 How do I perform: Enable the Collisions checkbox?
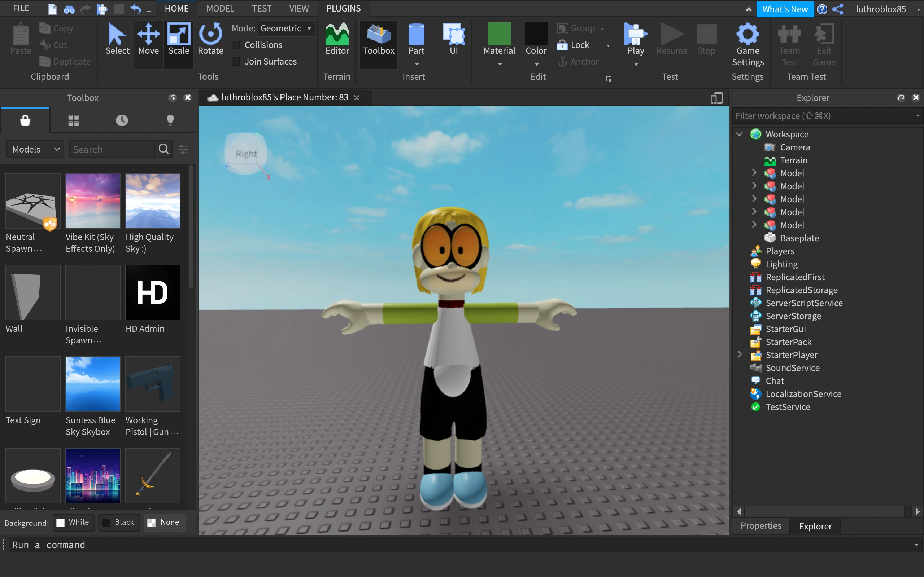(236, 45)
